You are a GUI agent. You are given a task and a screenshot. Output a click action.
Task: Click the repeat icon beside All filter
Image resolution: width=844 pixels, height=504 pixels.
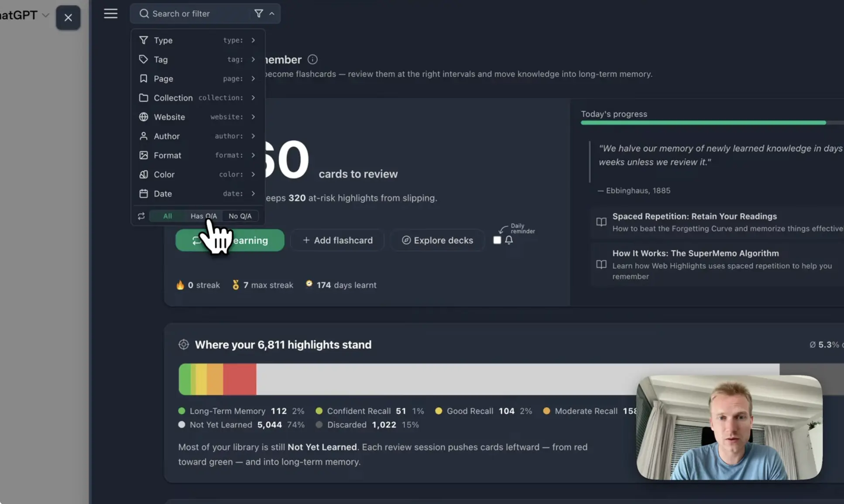click(141, 216)
